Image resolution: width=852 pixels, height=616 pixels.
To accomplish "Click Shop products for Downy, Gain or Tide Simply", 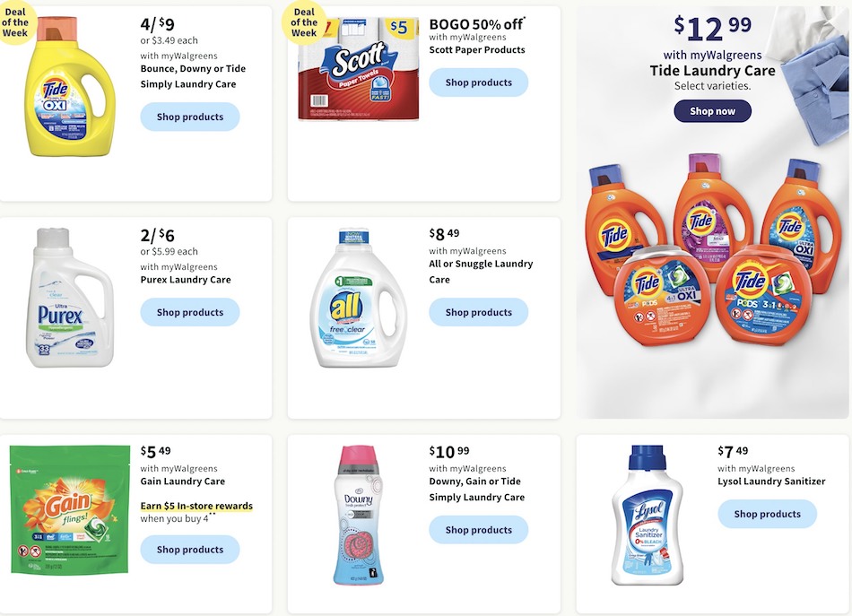I will (x=478, y=530).
